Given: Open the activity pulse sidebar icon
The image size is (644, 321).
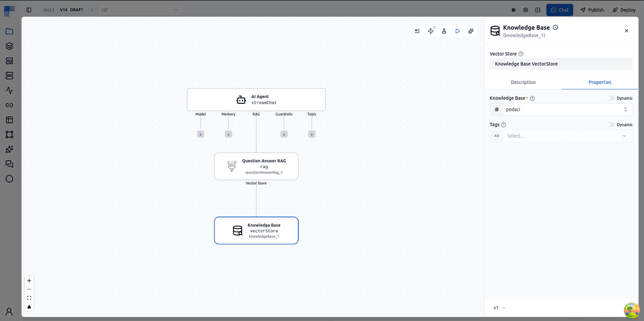Looking at the screenshot, I should tap(9, 91).
